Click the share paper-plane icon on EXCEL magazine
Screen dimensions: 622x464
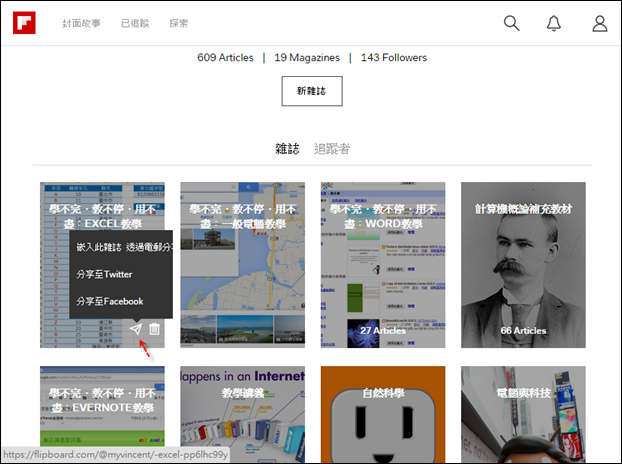[136, 329]
